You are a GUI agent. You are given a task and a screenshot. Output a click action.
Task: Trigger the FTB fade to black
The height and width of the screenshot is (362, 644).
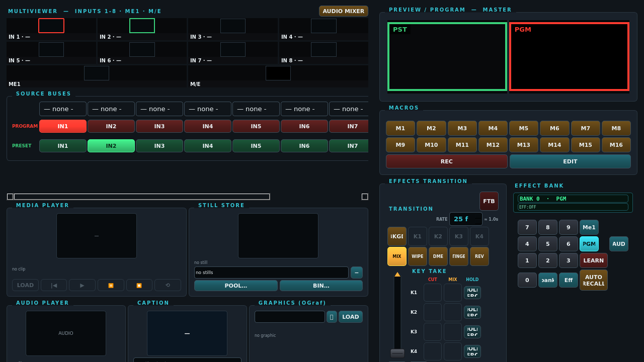pos(489,201)
